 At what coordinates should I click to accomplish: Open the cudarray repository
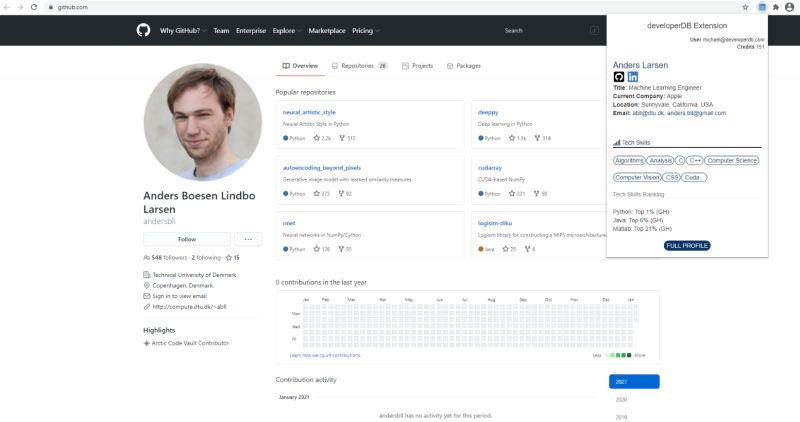tap(490, 168)
